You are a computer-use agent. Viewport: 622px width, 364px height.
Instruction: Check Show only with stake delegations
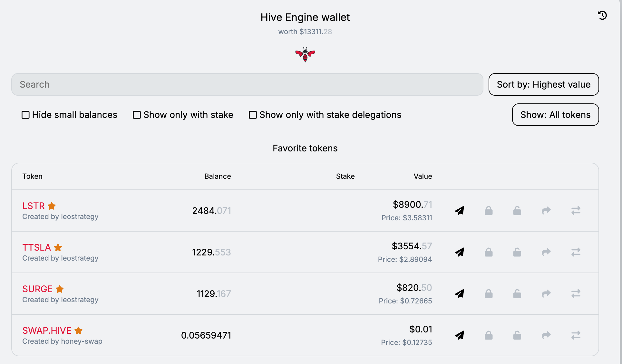253,115
